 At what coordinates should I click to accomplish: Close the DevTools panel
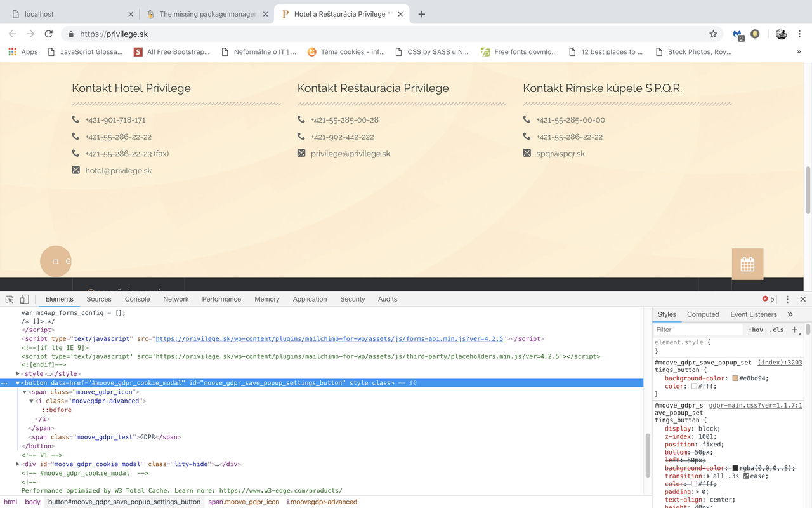coord(802,299)
